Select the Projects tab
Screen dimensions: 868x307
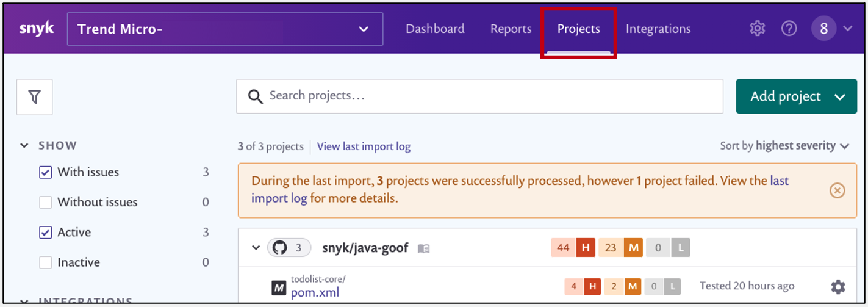pyautogui.click(x=578, y=29)
